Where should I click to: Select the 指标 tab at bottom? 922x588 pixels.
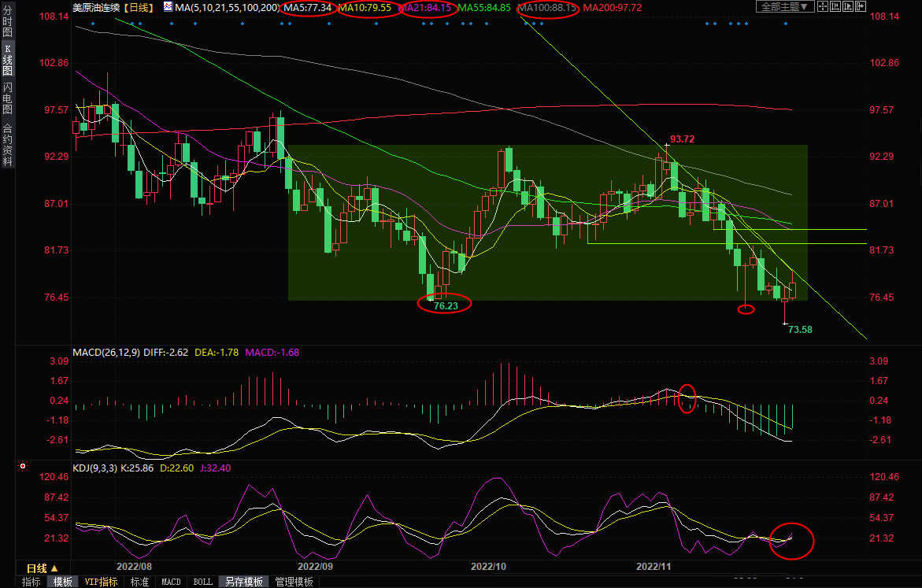(x=31, y=582)
